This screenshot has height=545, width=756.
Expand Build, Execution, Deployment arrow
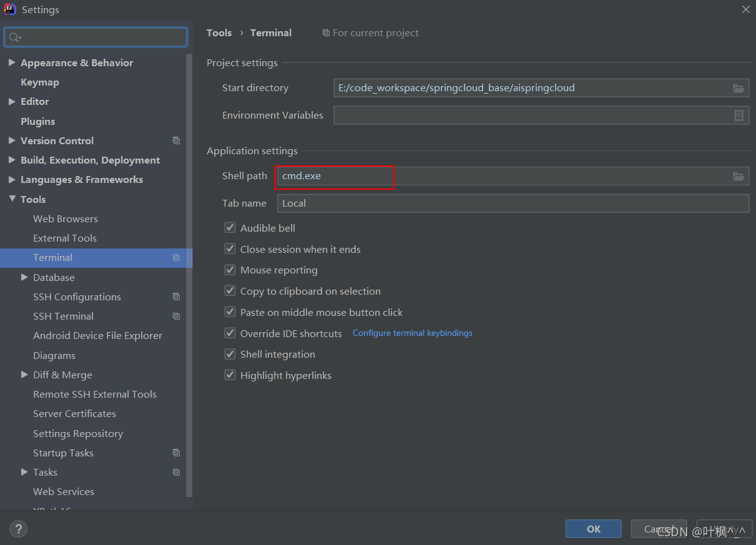pos(12,160)
